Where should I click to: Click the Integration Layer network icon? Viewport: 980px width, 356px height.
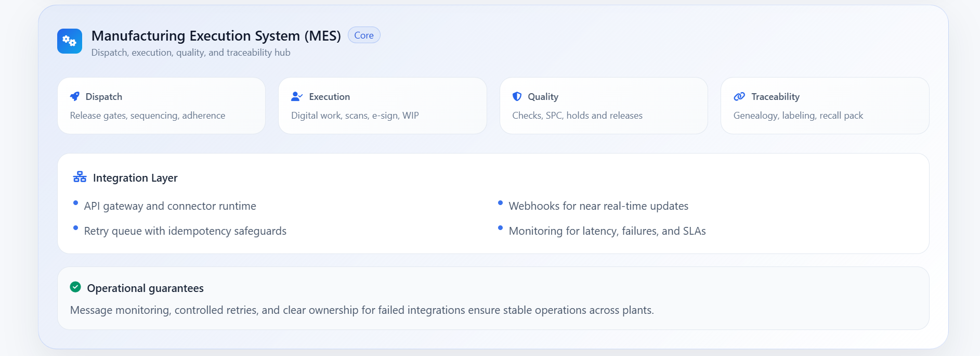tap(80, 177)
